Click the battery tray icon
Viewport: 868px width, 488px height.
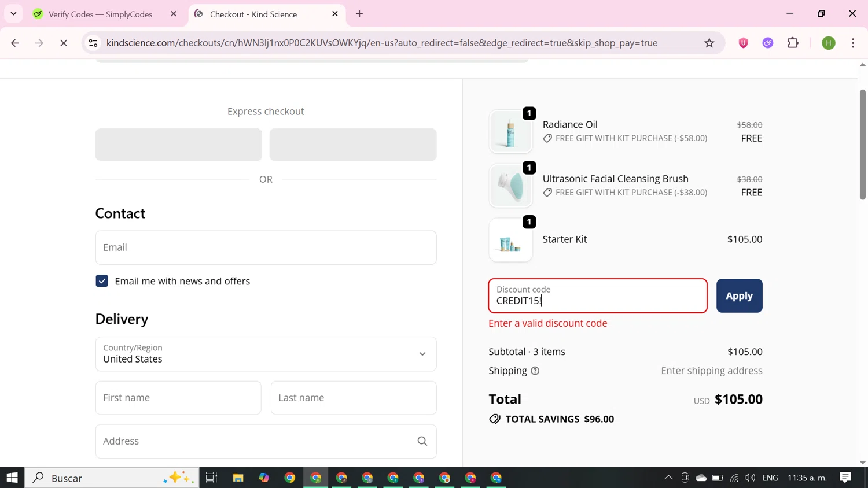coord(718,478)
